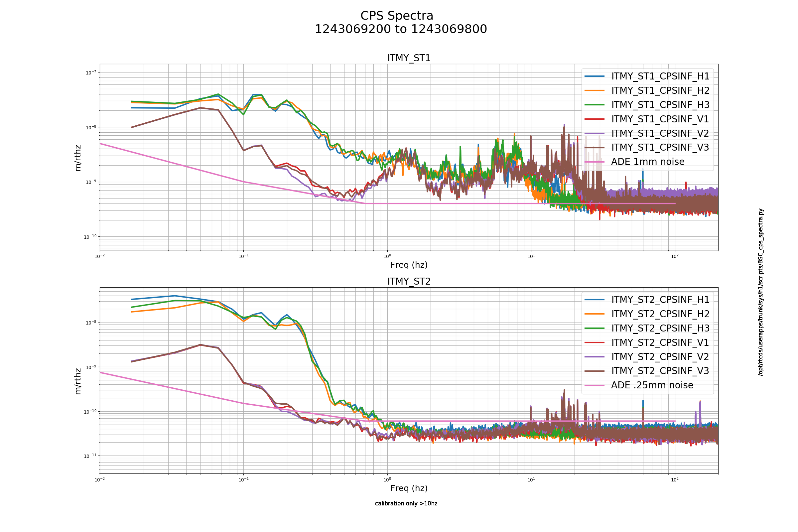The width and height of the screenshot is (798, 532).
Task: Click the 10⁻² x-axis tick on ITMY_ST2 plot
Action: pos(100,480)
